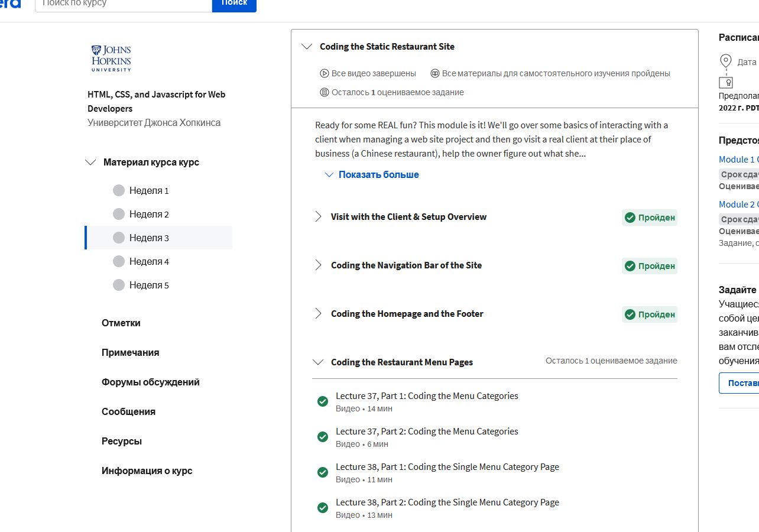Image resolution: width=759 pixels, height=532 pixels.
Task: Click the video play icon beside 'Все видео завершены'
Action: coord(324,74)
